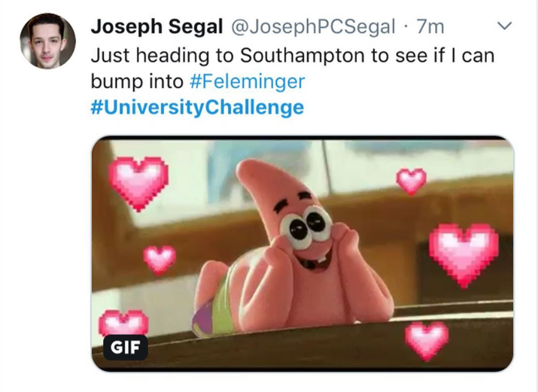Click the Joseph Segal display name
The height and width of the screenshot is (392, 538).
point(157,26)
